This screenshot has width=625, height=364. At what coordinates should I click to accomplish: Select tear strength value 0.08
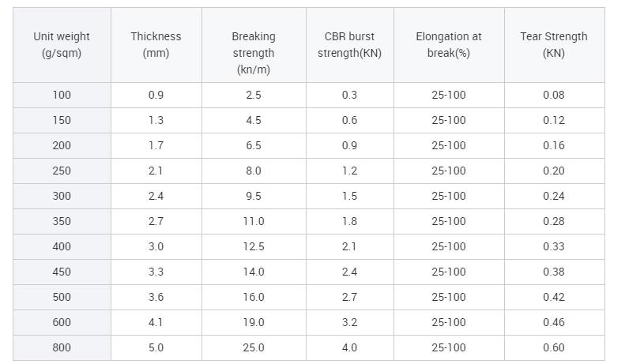[x=554, y=96]
